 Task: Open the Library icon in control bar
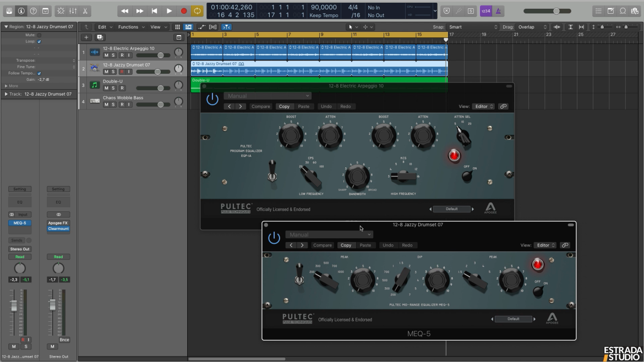(x=9, y=11)
